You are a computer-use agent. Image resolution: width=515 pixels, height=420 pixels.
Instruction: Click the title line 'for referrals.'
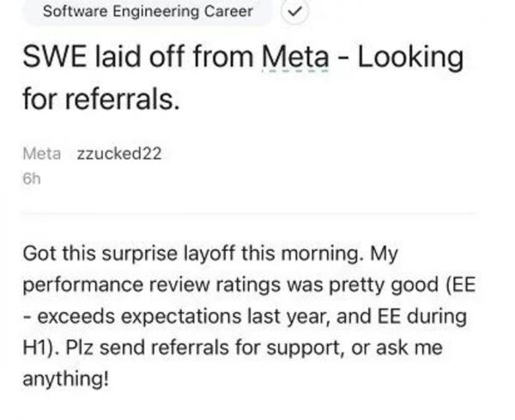[x=102, y=100]
